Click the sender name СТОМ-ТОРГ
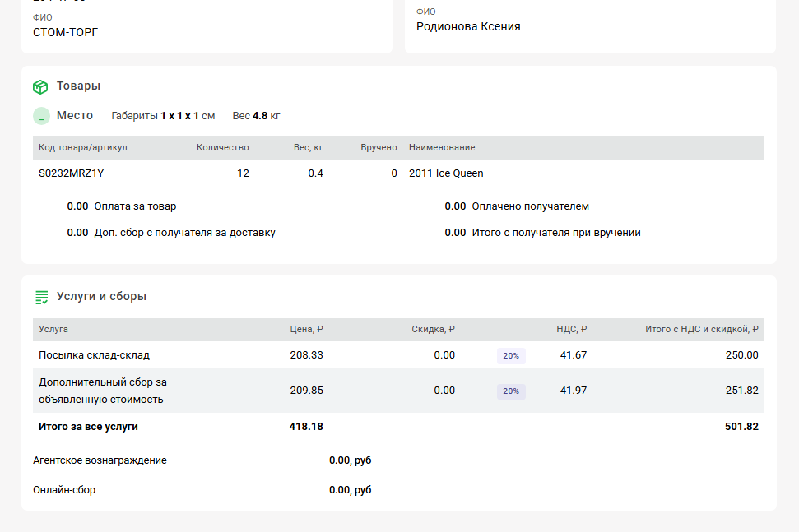799x532 pixels. [x=66, y=32]
